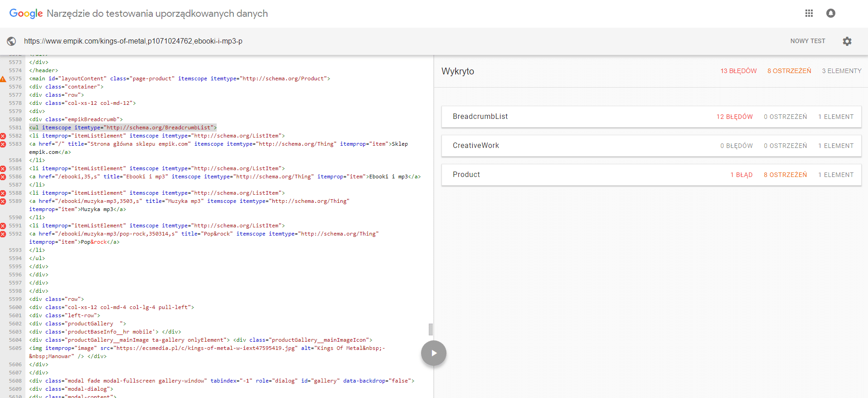Click the img itemprop image code line
Viewport: 868px width, 398px height.
pyautogui.click(x=207, y=352)
